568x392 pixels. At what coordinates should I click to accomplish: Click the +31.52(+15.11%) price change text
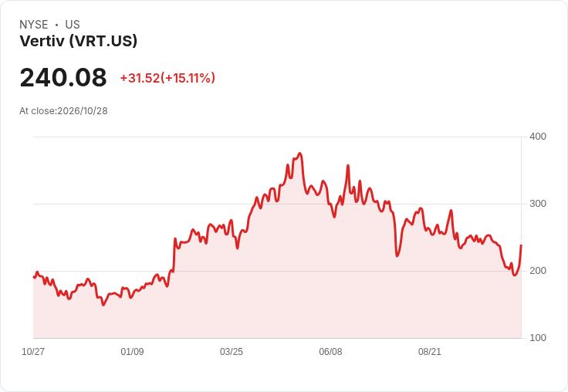tap(167, 78)
